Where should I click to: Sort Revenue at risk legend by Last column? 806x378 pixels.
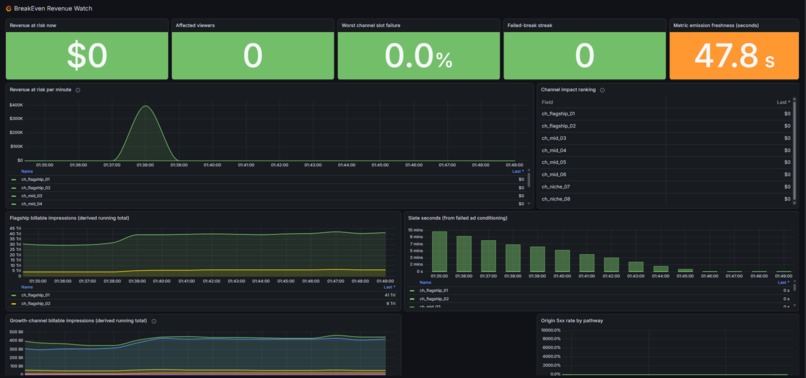[520, 171]
